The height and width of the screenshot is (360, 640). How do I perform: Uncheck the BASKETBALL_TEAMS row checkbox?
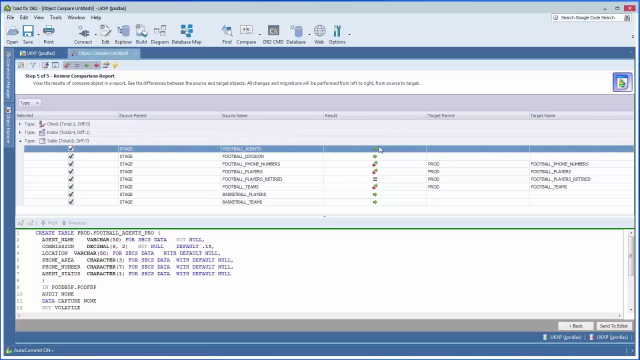pos(71,202)
